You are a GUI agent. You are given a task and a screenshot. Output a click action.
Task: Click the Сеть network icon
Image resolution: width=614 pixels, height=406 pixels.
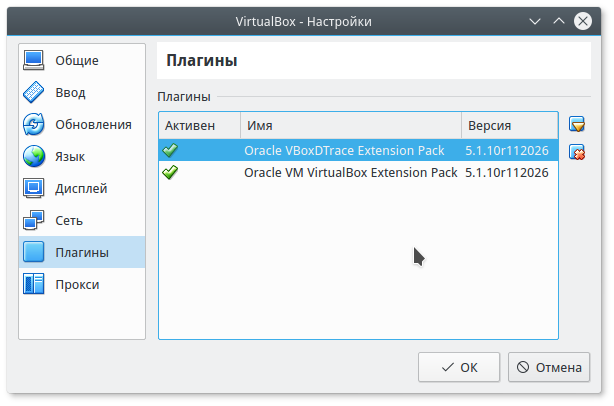tap(35, 220)
